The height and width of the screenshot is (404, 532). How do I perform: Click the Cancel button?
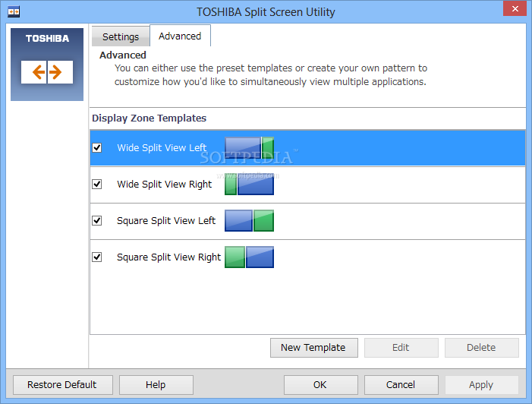click(x=401, y=385)
